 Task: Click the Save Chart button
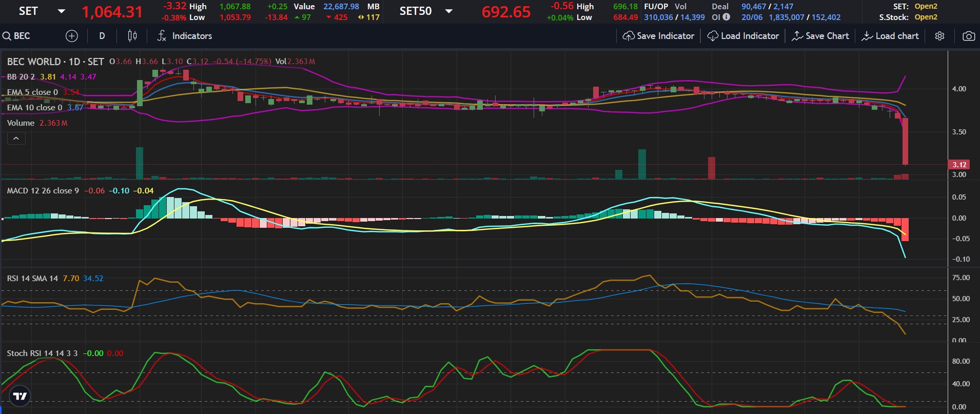820,36
